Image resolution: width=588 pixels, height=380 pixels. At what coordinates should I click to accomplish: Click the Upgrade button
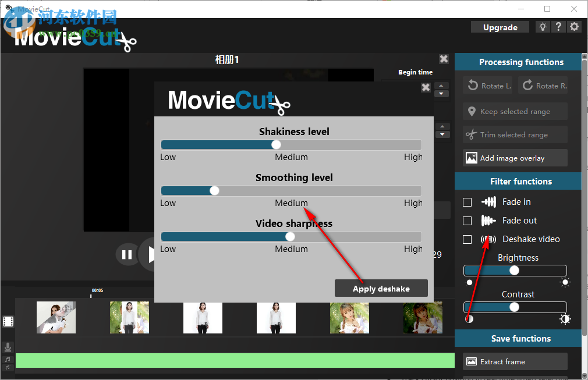pos(500,27)
